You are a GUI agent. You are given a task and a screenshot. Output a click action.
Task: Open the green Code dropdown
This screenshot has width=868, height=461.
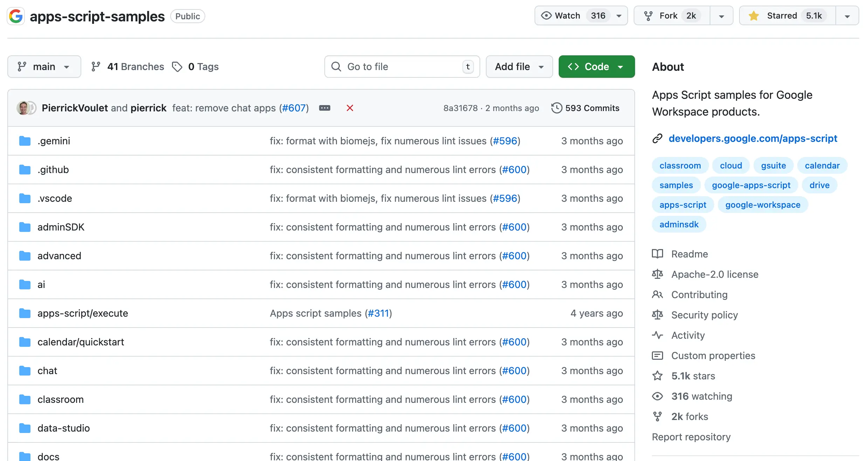(x=596, y=67)
